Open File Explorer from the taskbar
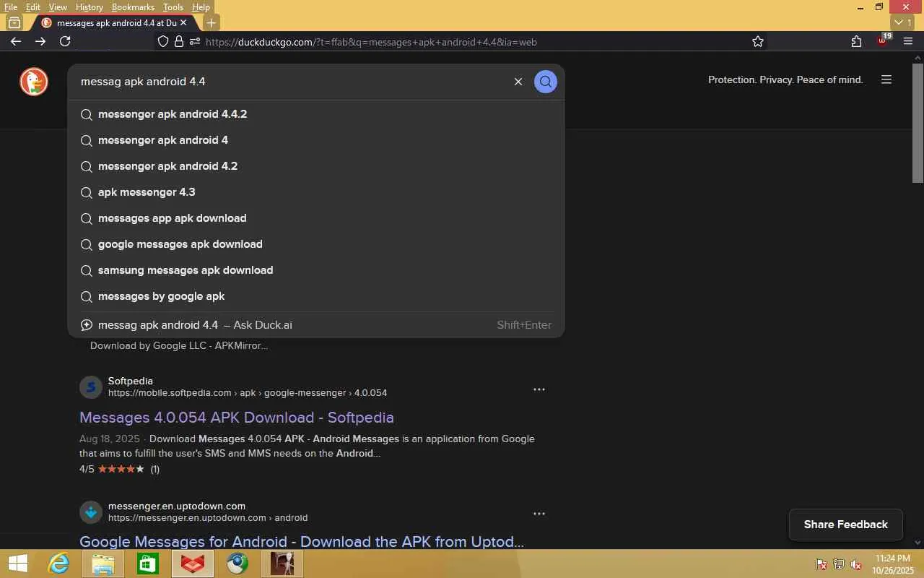 pyautogui.click(x=103, y=564)
